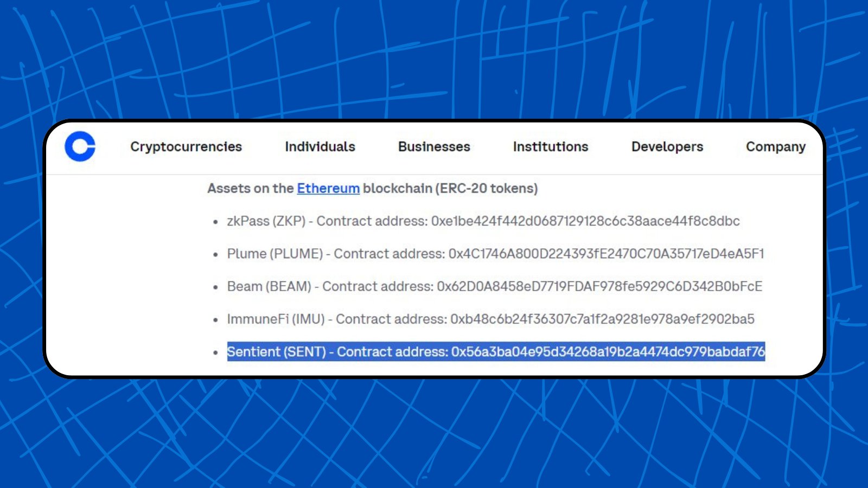868x488 pixels.
Task: Click the Beam (BEAM) contract address line
Action: [495, 286]
